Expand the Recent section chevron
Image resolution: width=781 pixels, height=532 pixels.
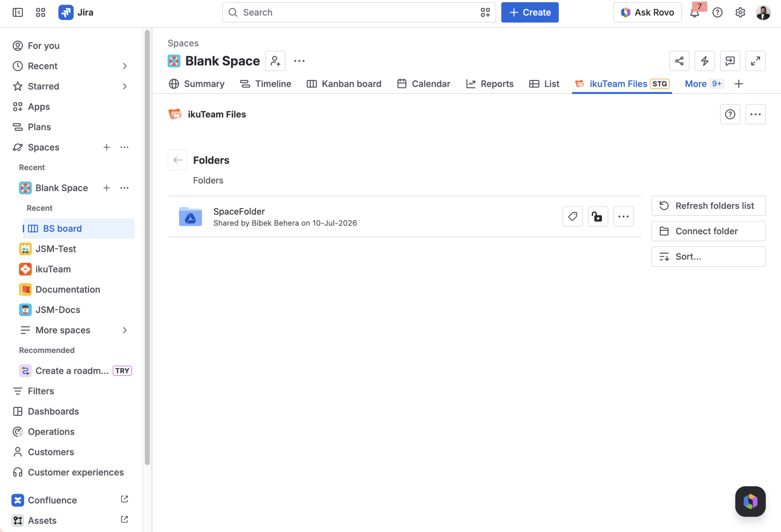coord(124,66)
